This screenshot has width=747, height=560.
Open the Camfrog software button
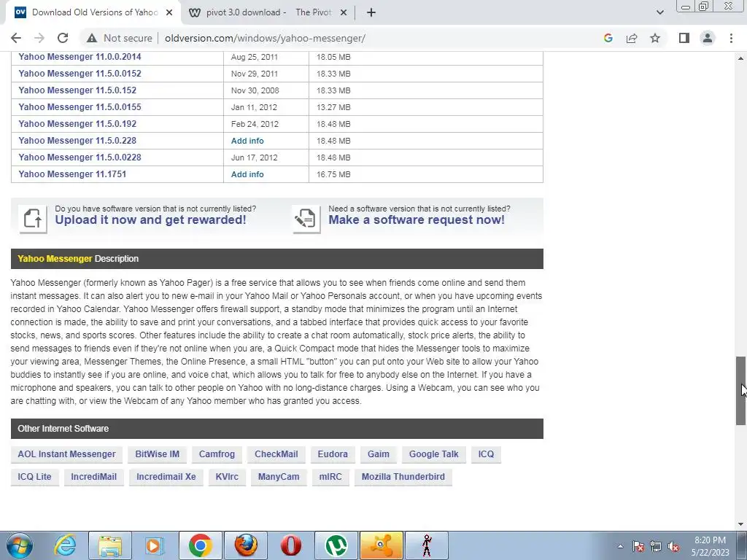click(x=217, y=454)
